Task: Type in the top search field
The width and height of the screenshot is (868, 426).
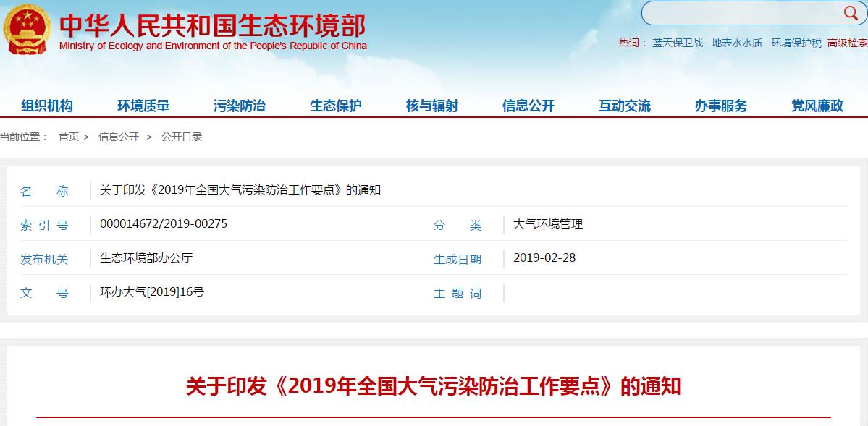Action: [738, 13]
